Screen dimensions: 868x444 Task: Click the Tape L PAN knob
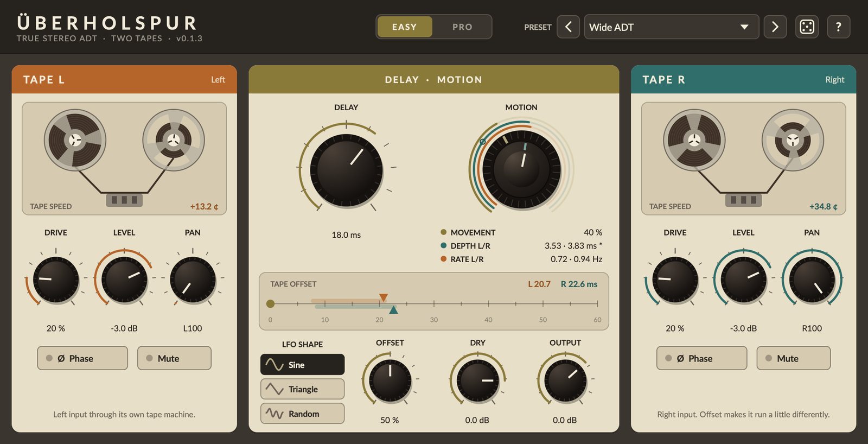pyautogui.click(x=193, y=280)
